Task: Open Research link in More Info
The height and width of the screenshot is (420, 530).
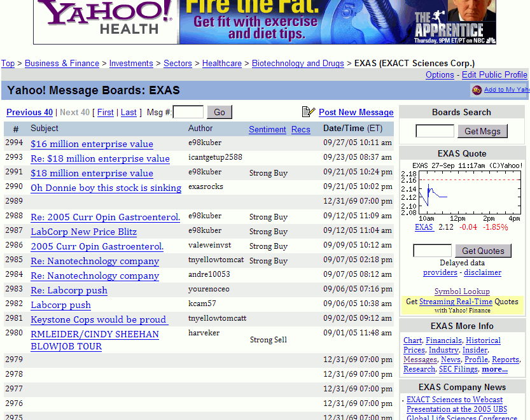Action: click(x=419, y=369)
